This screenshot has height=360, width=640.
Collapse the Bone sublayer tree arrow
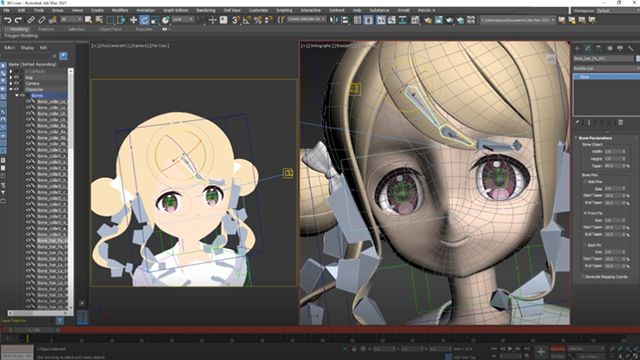click(17, 95)
